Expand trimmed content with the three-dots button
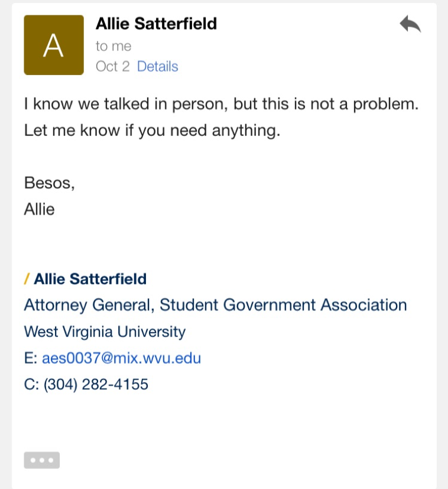This screenshot has width=448, height=489. tap(42, 460)
